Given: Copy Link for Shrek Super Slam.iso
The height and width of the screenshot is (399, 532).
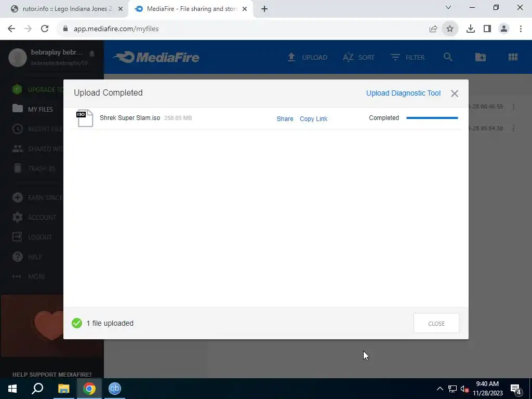Looking at the screenshot, I should point(313,119).
